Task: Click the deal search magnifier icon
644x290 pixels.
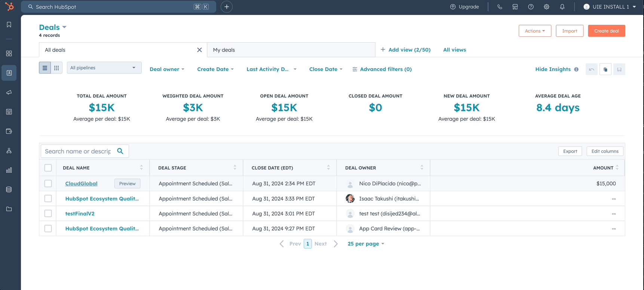Action: (120, 151)
